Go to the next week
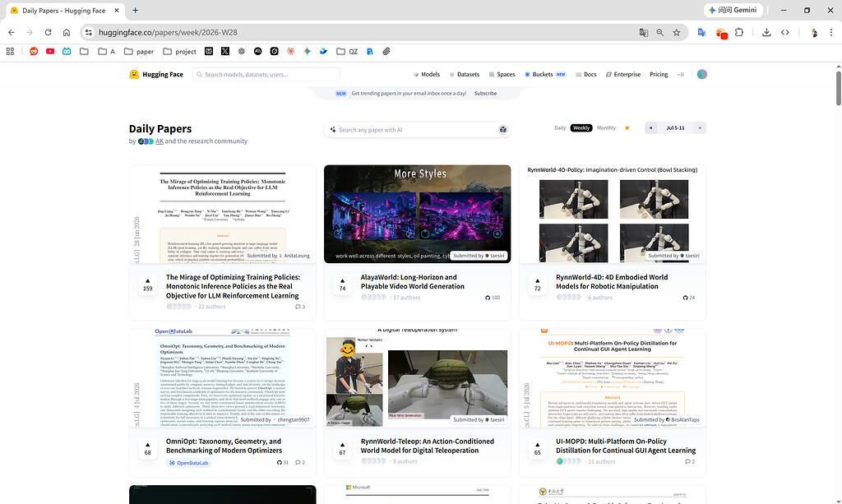 (700, 128)
